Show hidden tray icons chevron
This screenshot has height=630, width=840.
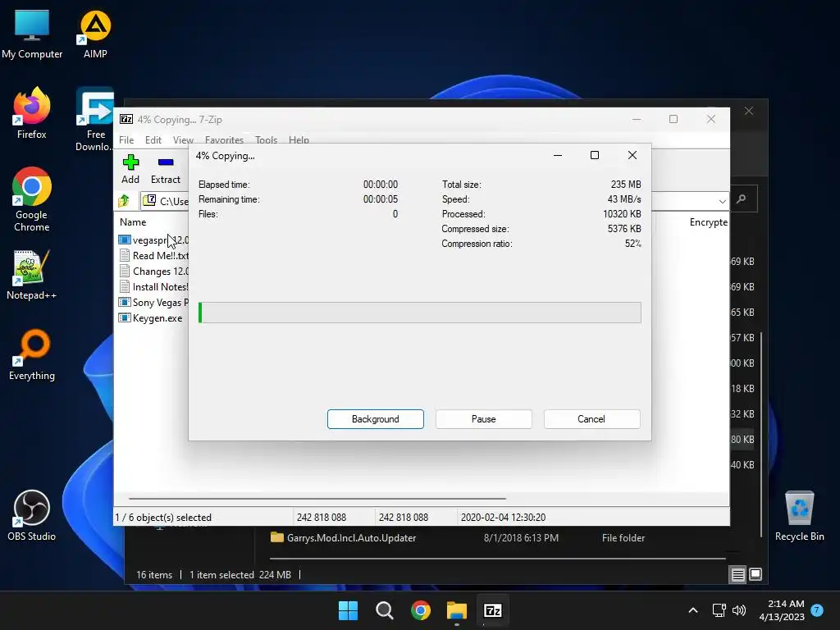click(692, 610)
